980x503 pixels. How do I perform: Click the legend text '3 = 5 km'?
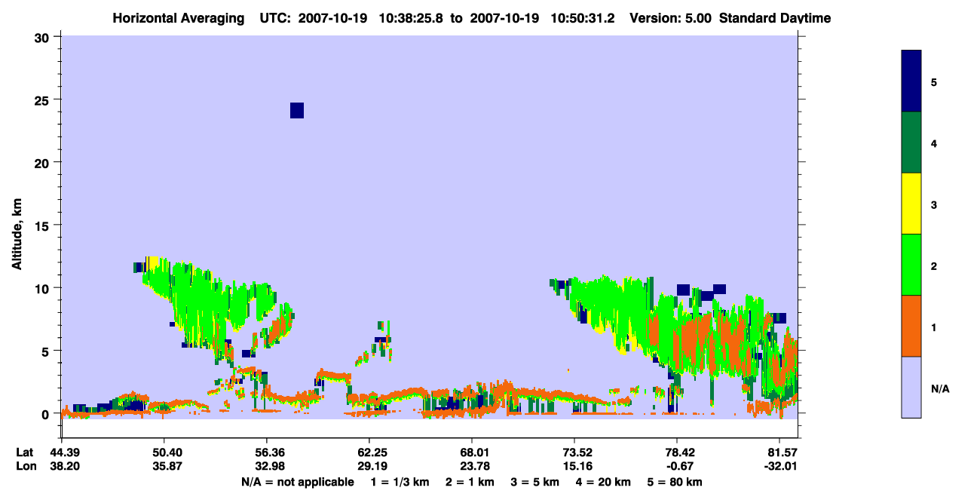click(534, 482)
